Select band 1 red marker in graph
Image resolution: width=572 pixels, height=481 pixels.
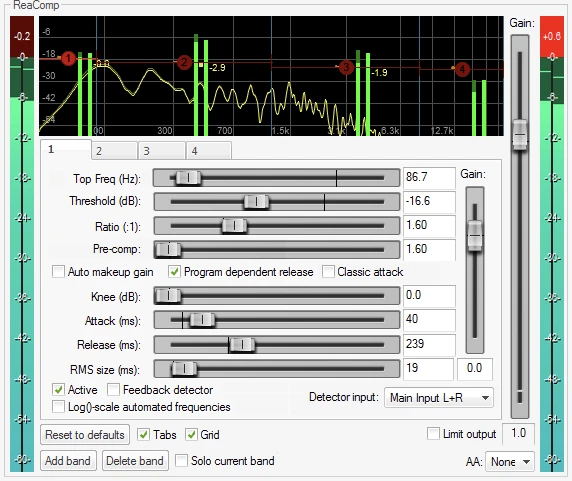click(68, 58)
